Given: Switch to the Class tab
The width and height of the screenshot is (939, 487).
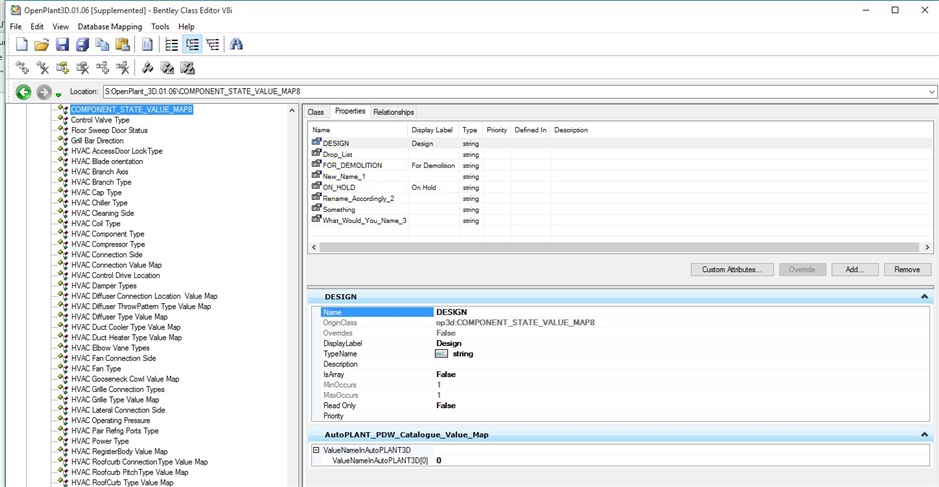Looking at the screenshot, I should (316, 112).
